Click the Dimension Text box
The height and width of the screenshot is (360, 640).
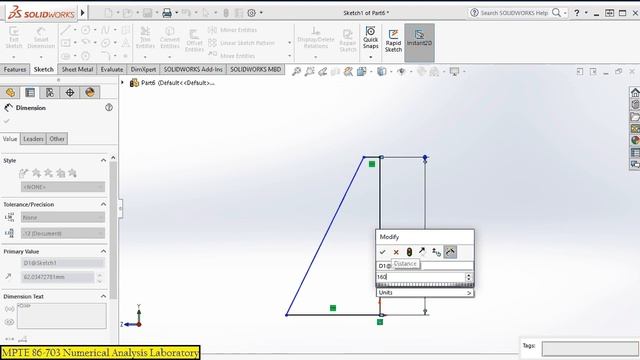click(62, 316)
